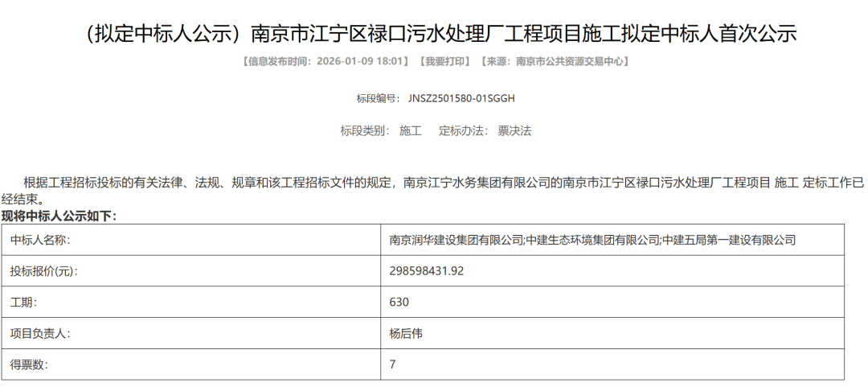
Task: Select the vote count value 7
Action: click(x=393, y=364)
